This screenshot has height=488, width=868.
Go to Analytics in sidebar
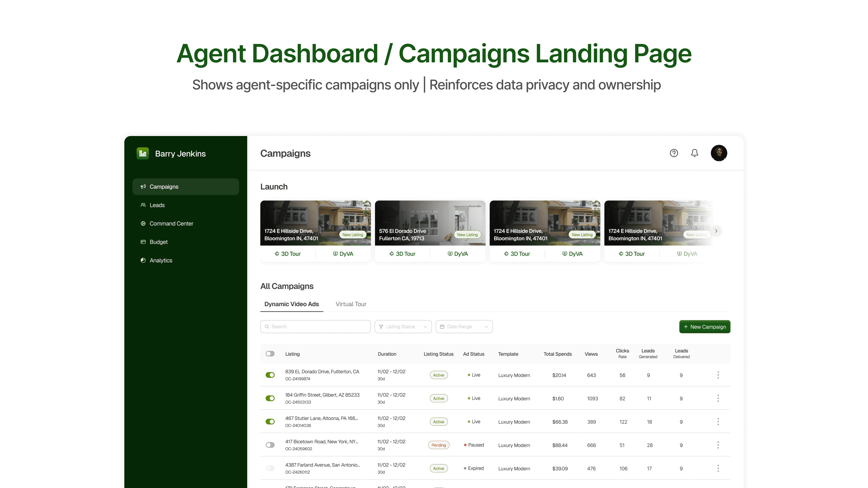tap(161, 260)
